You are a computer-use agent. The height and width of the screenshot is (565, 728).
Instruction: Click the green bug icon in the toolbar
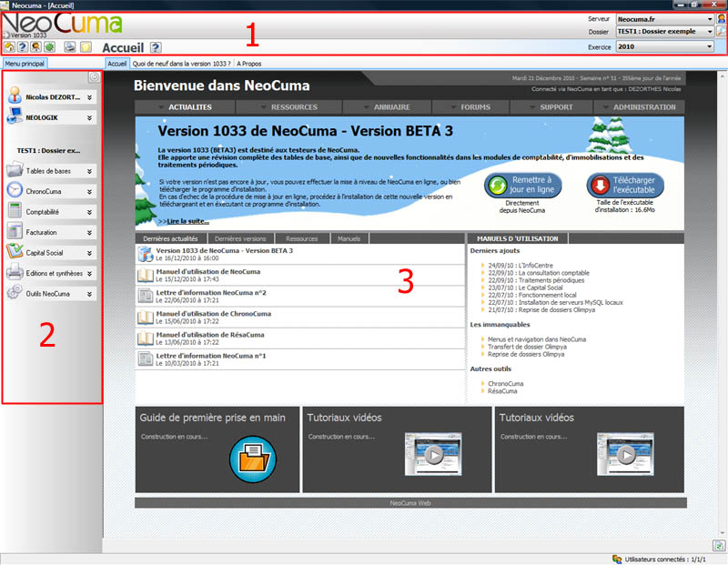click(x=49, y=47)
